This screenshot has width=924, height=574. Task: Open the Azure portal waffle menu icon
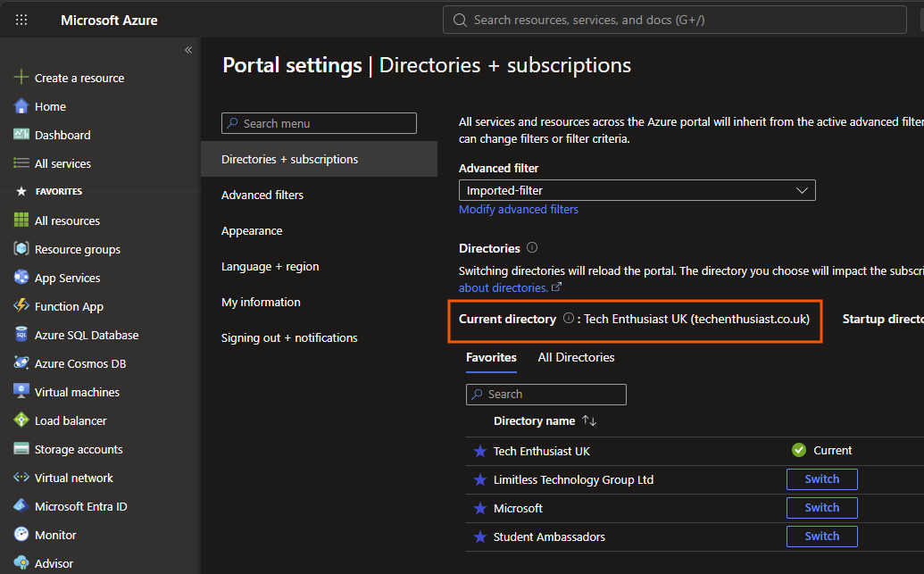tap(21, 20)
